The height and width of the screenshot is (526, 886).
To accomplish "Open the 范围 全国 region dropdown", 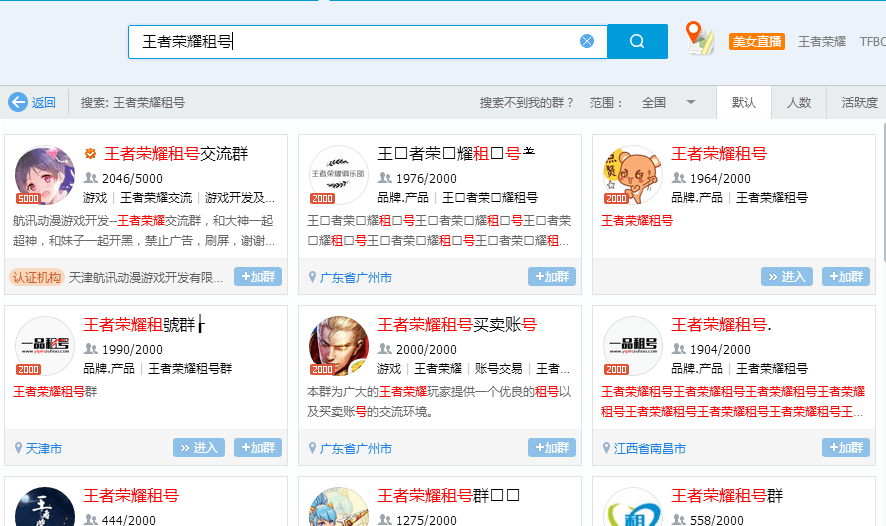I will pos(669,102).
